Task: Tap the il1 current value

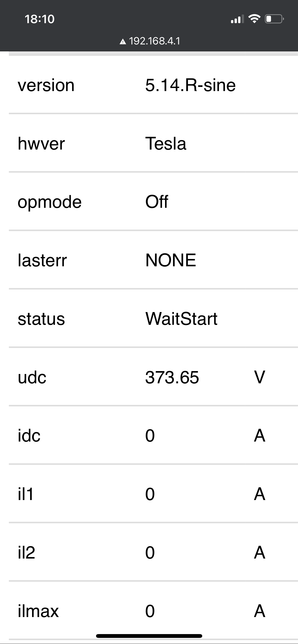Action: pos(150,494)
